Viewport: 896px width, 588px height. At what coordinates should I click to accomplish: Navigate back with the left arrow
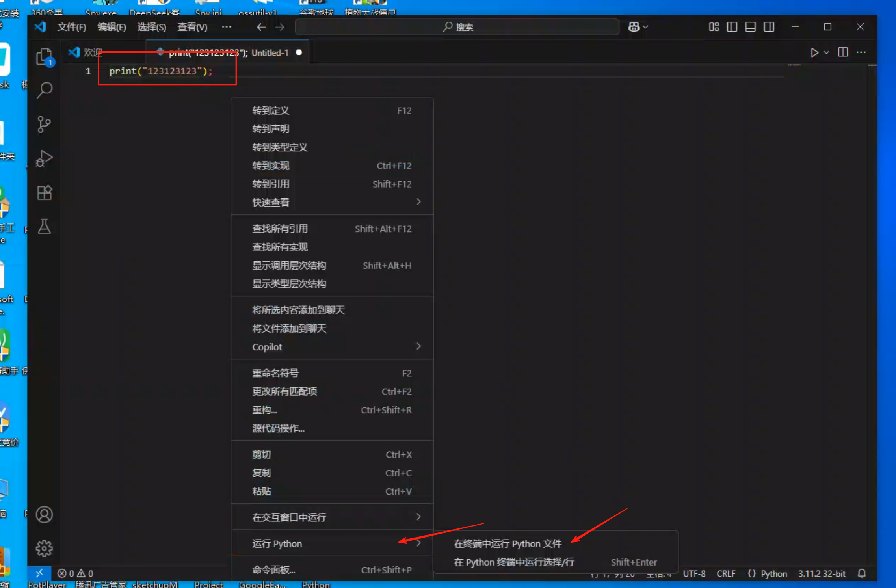261,27
